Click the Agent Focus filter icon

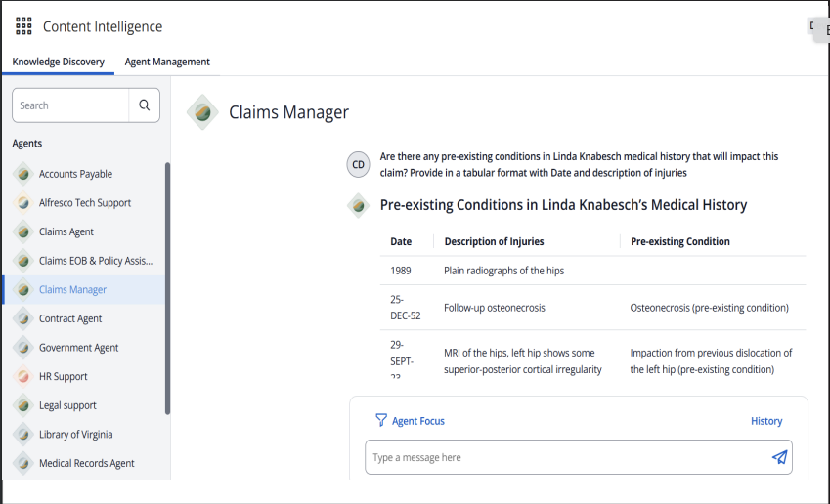381,421
